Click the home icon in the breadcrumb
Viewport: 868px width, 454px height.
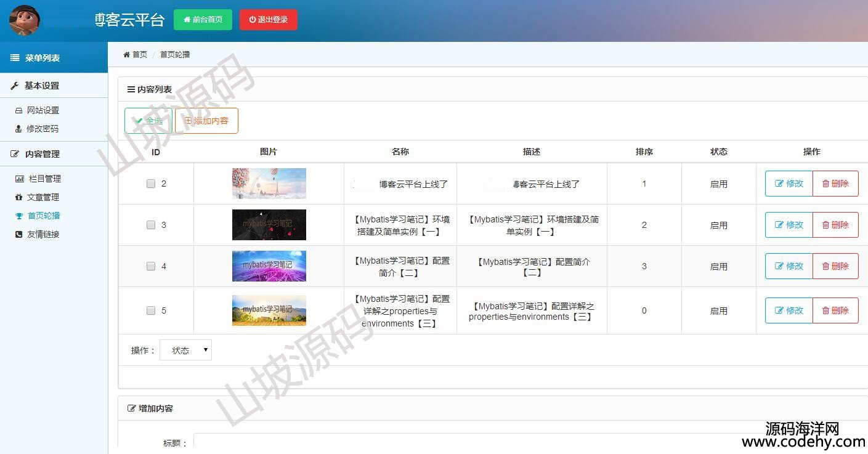[x=127, y=55]
